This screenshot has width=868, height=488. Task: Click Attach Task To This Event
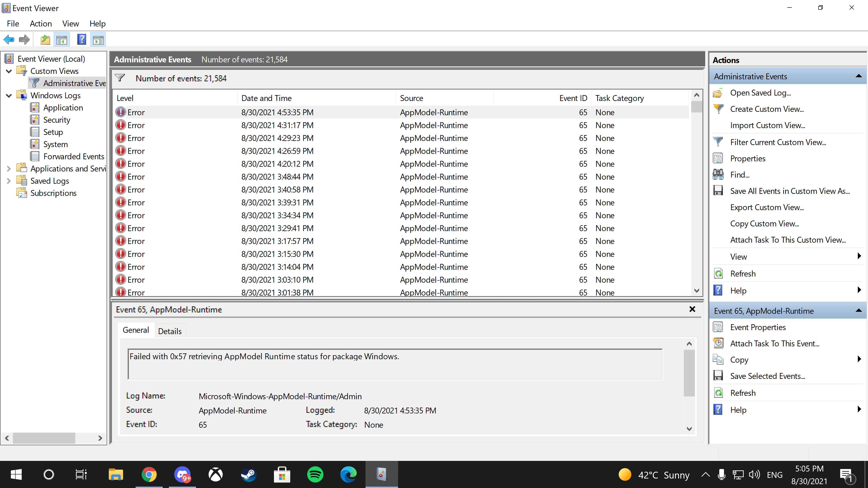point(774,343)
